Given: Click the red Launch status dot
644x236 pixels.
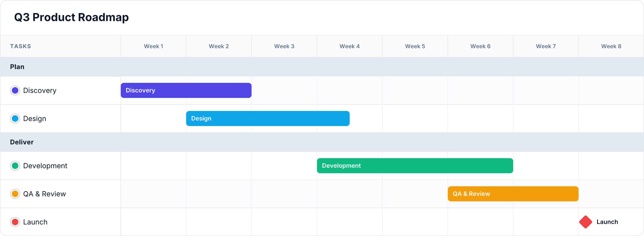Looking at the screenshot, I should click(15, 222).
